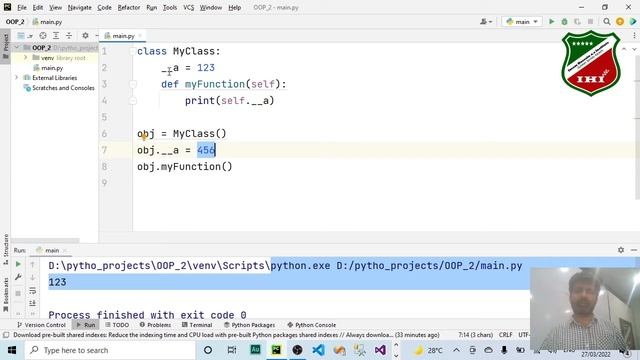Open the Navigate menu
Viewport: 640px width, 360px height.
pyautogui.click(x=80, y=7)
